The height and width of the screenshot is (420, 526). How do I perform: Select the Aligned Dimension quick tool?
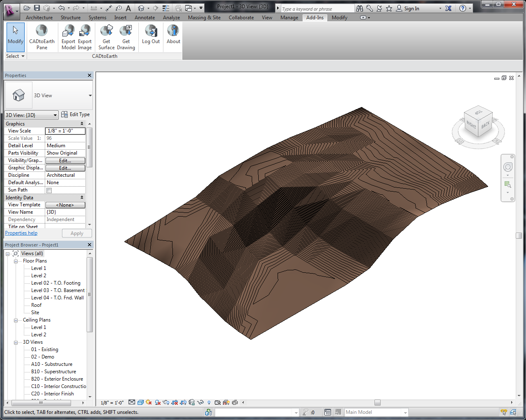pos(109,8)
